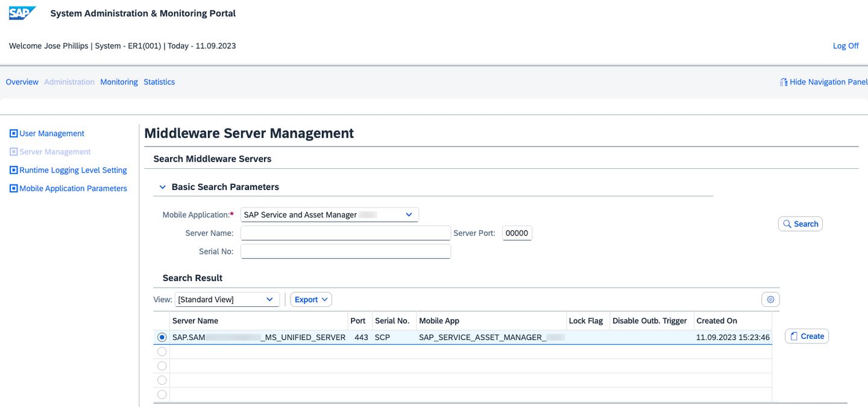Image resolution: width=868 pixels, height=407 pixels.
Task: Open Runtime Logging Level Setting
Action: 73,170
